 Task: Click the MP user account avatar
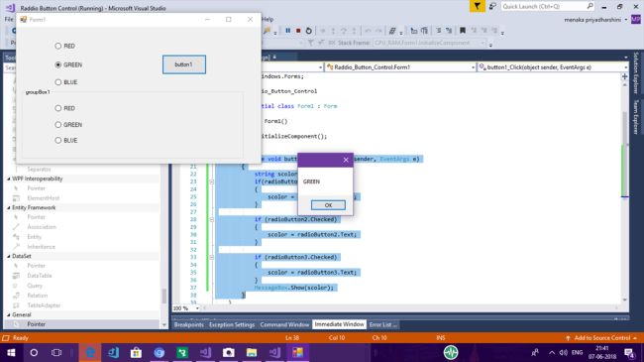636,19
